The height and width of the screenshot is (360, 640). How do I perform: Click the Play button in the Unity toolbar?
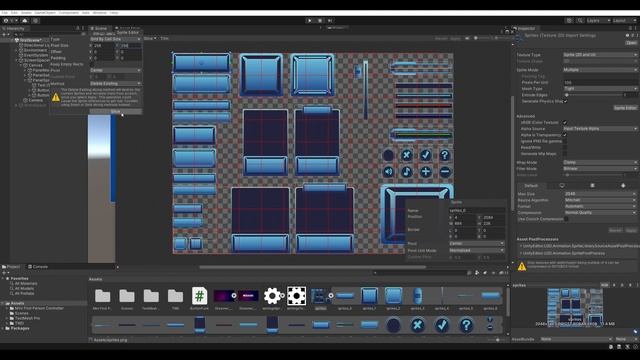tap(309, 20)
